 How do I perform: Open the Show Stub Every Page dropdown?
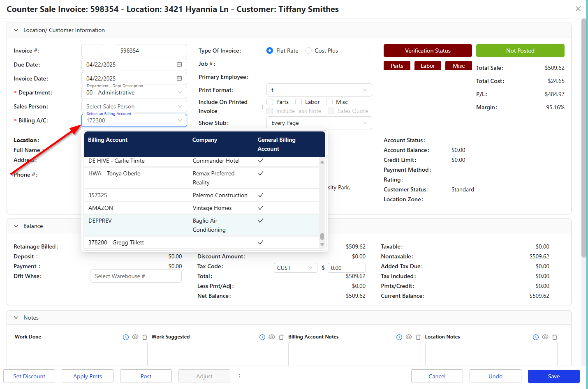pyautogui.click(x=319, y=123)
